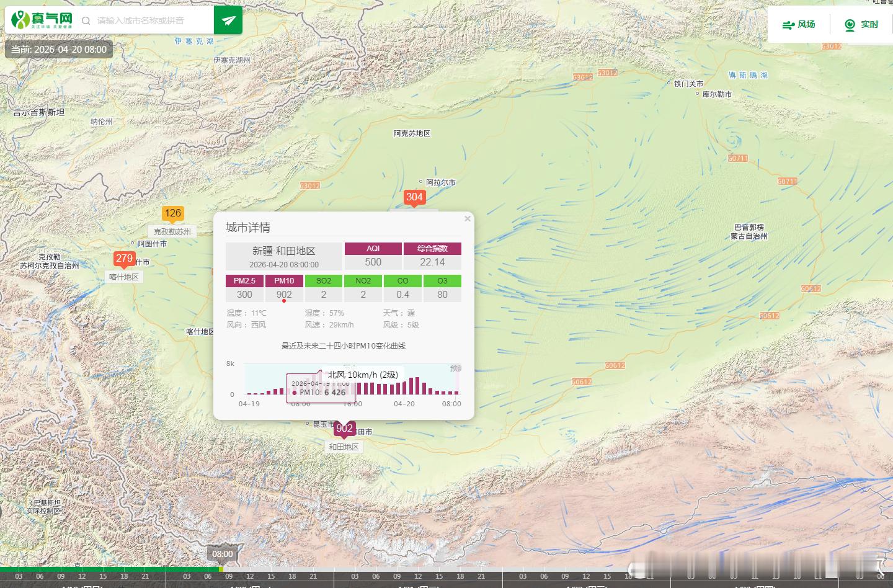Click the 巴基斯坦实际控制区 map label
The height and width of the screenshot is (588, 893).
(45, 507)
